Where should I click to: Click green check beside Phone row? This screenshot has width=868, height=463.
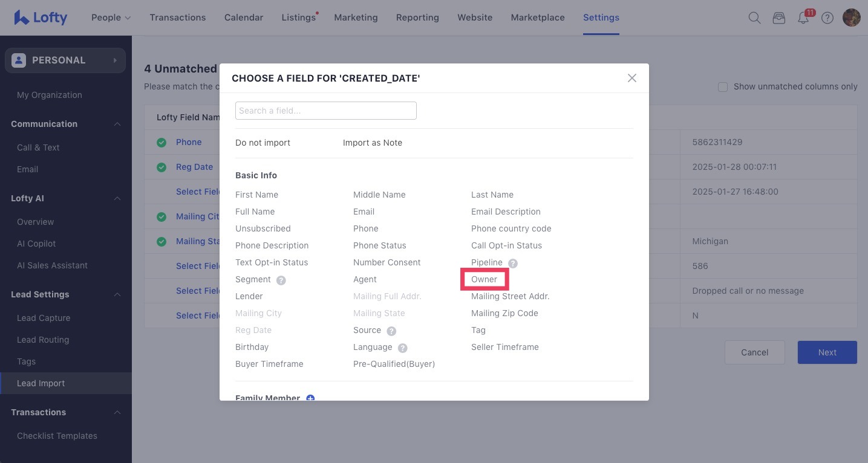162,143
